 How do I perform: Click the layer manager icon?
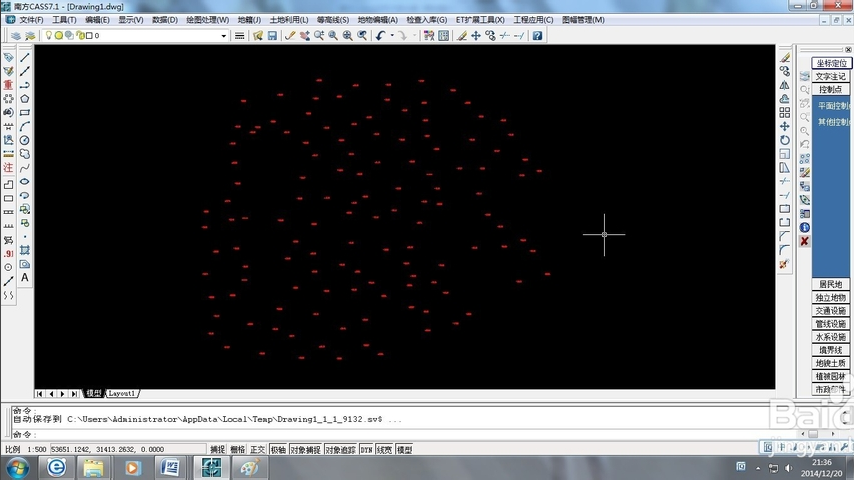click(x=16, y=35)
